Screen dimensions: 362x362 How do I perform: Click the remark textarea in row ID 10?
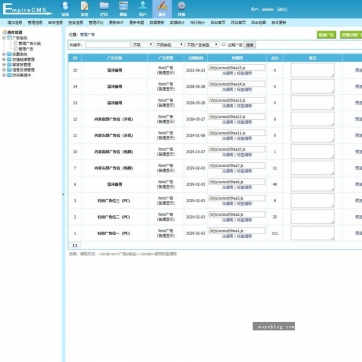pyautogui.click(x=313, y=151)
